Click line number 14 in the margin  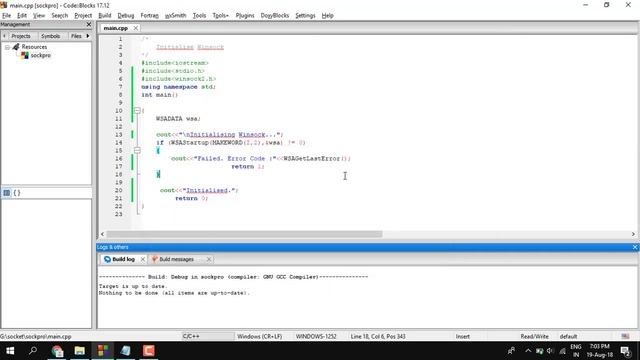[119, 142]
